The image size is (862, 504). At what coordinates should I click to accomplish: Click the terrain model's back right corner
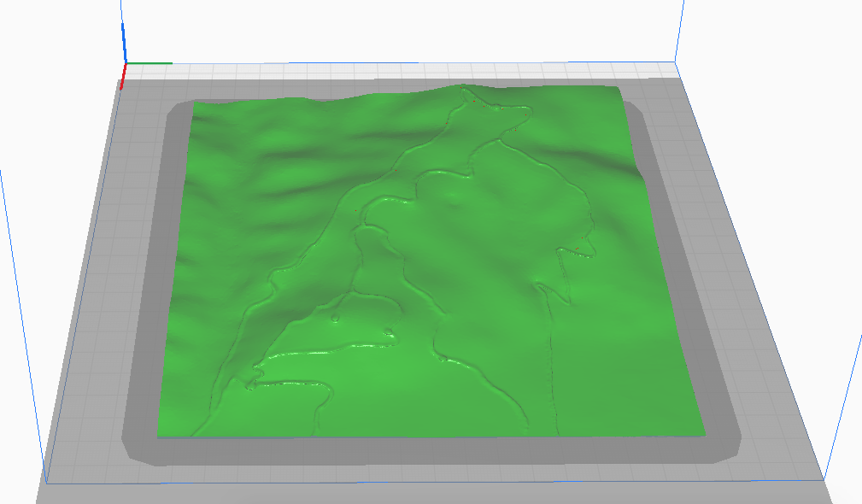pos(619,89)
